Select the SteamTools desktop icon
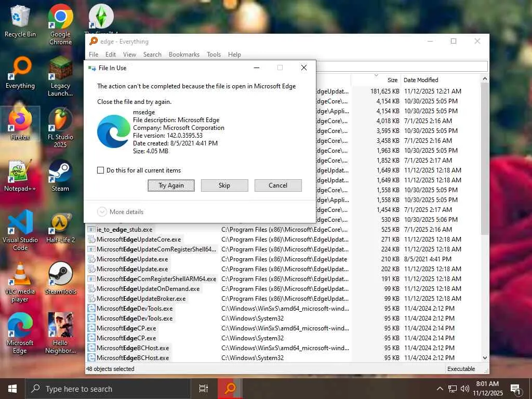Viewport: 532px width, 399px height. (60, 278)
